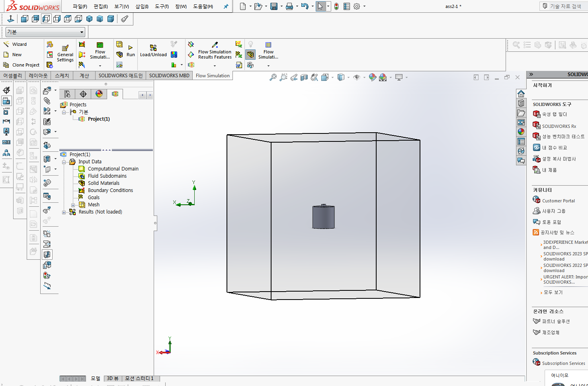Click the normal-to view orientation icon

(11, 19)
